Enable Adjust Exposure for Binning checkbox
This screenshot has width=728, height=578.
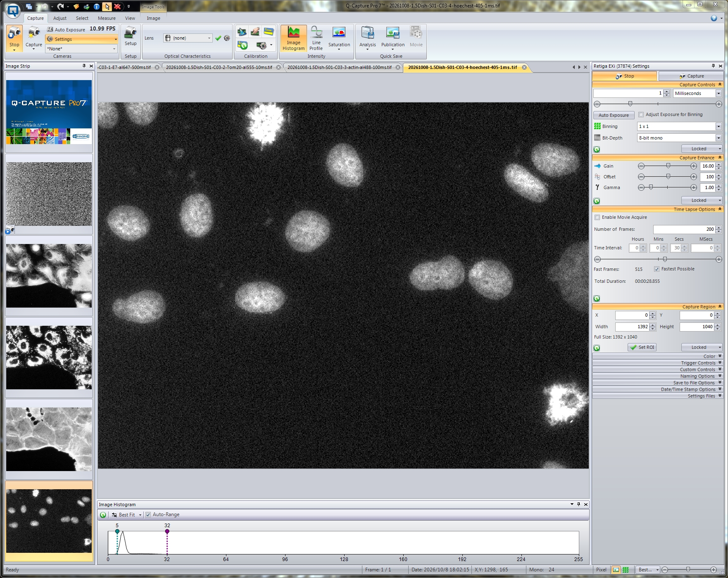click(x=641, y=115)
